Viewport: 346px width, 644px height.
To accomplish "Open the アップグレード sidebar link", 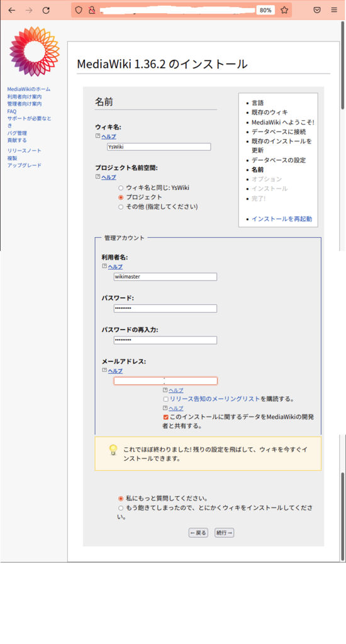I will click(25, 165).
